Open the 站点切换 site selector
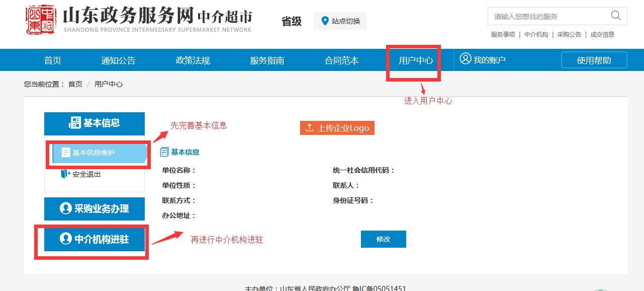The image size is (644, 291). coord(340,21)
